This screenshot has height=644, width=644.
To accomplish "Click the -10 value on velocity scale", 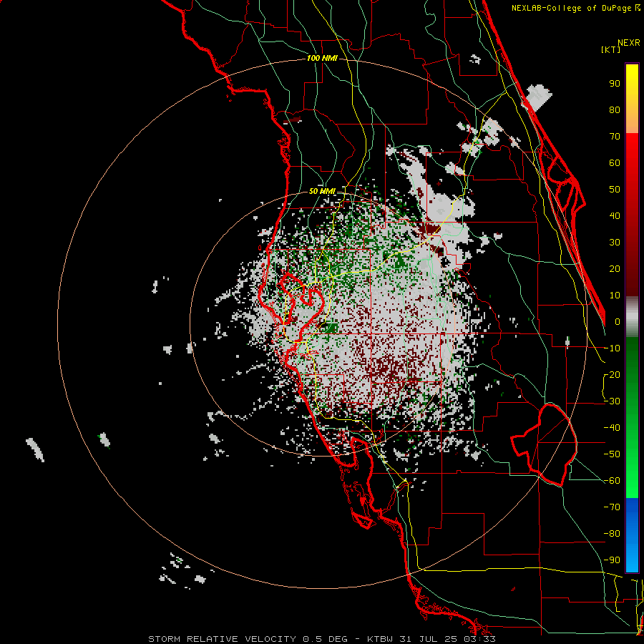I will tap(612, 348).
